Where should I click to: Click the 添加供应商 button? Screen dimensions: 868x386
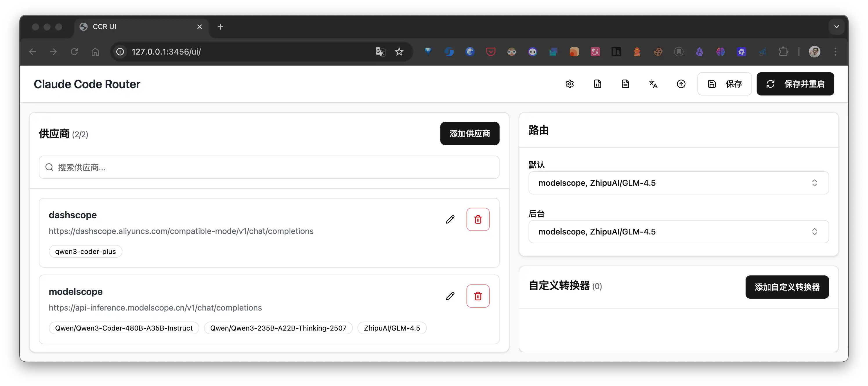(x=469, y=134)
